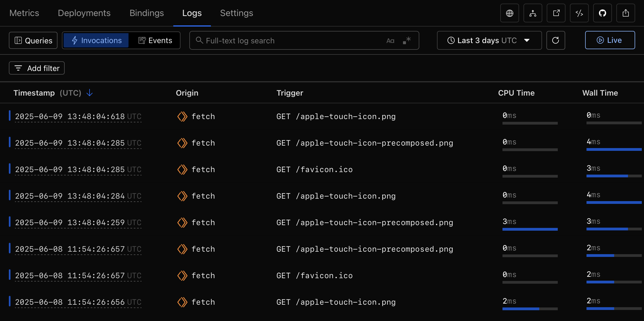Click the network hierarchy icon button

pos(533,13)
